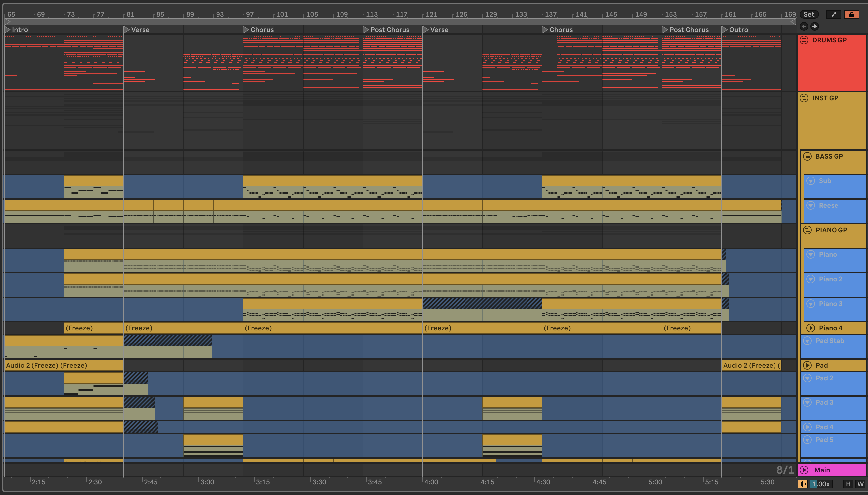Collapse the Pad 3 track
The image size is (868, 495).
[x=807, y=402]
